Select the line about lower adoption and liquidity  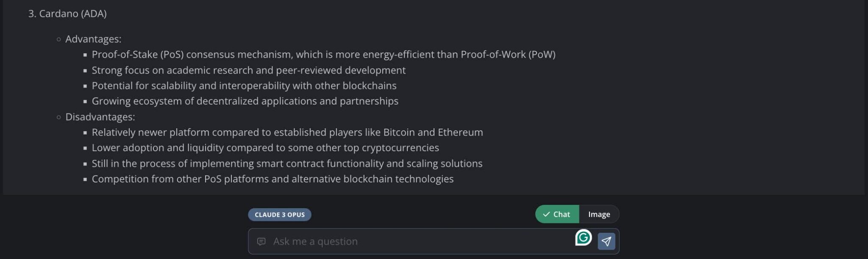pyautogui.click(x=266, y=148)
